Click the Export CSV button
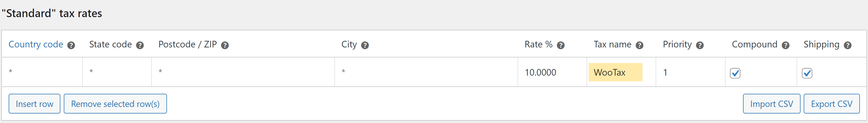This screenshot has width=868, height=123. [832, 104]
